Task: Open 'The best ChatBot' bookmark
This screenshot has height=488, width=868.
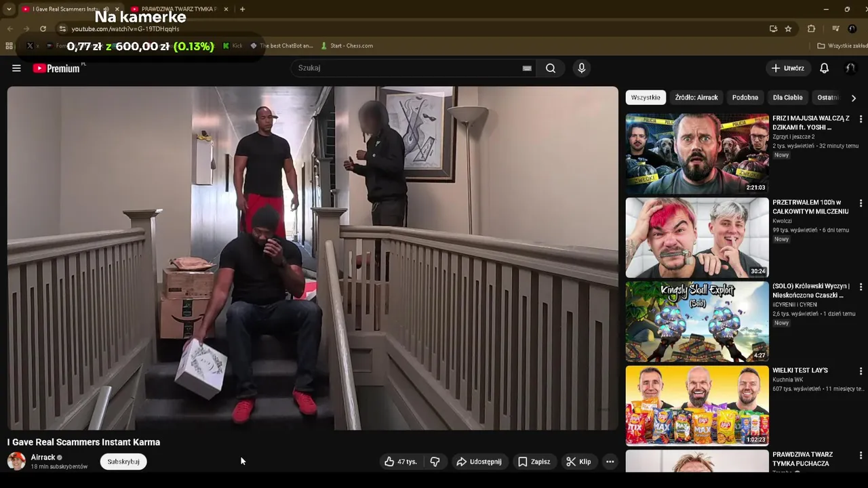Action: coord(281,45)
